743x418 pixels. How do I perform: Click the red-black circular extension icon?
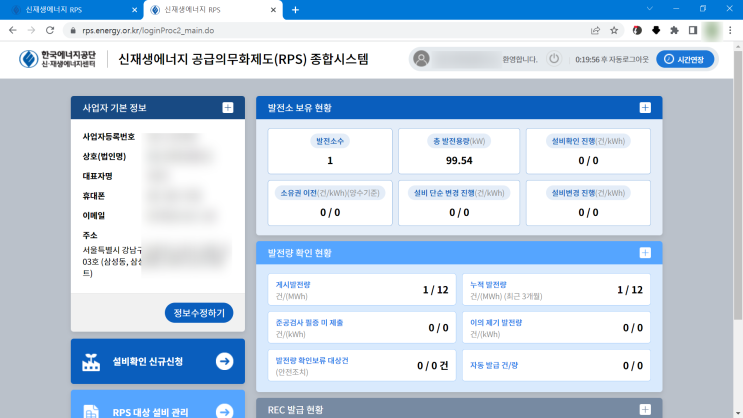pyautogui.click(x=637, y=30)
